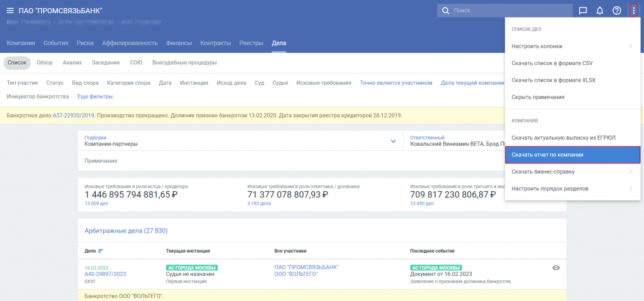
Task: Open the Судья filter
Action: (x=280, y=83)
